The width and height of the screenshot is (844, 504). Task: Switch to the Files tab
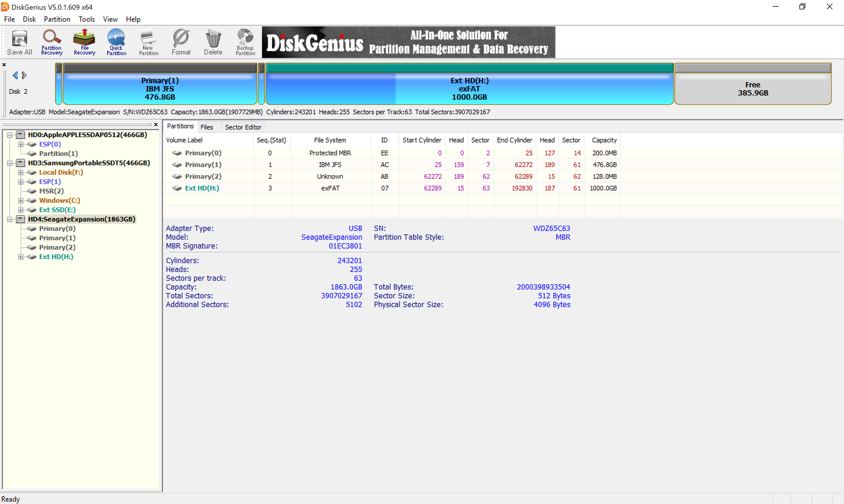[x=207, y=127]
